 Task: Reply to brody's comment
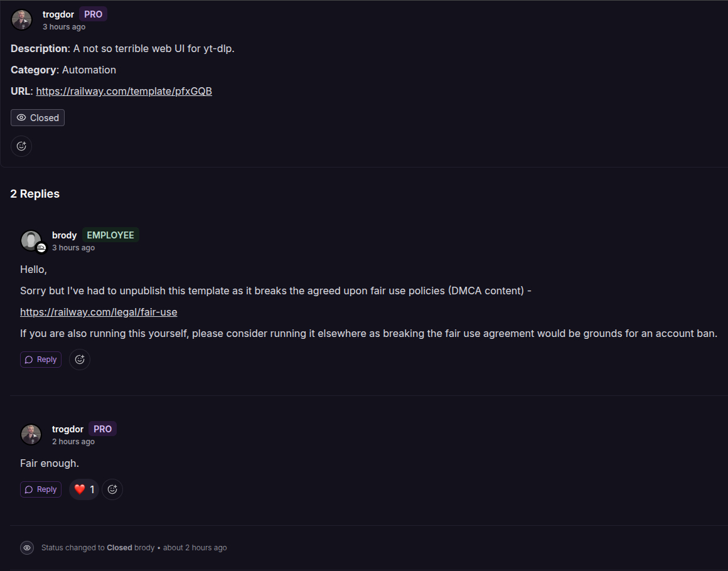point(41,360)
